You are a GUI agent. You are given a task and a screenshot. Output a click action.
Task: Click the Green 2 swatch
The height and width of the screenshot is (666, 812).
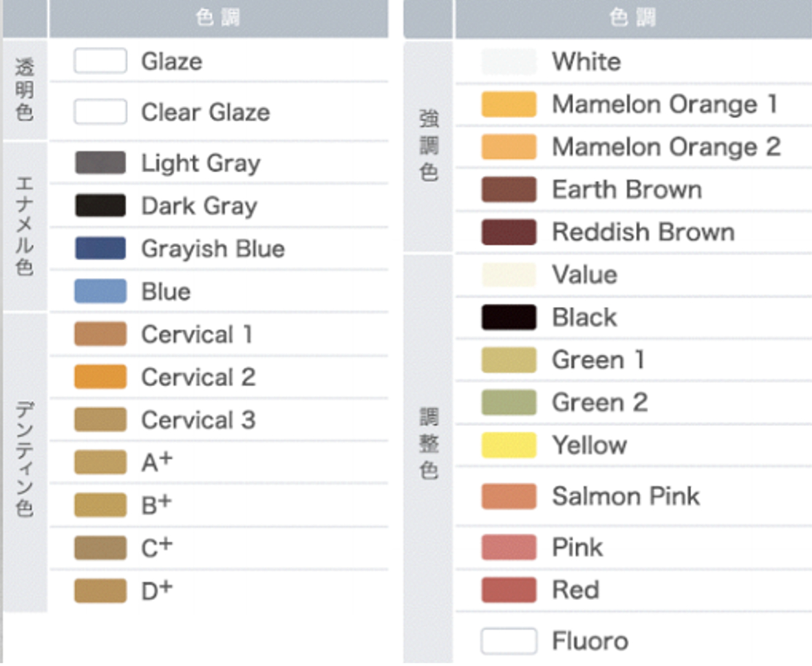click(x=509, y=402)
